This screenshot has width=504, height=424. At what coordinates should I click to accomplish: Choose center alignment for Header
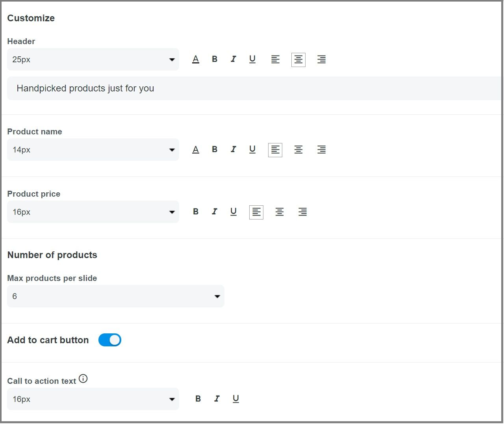[x=298, y=60]
